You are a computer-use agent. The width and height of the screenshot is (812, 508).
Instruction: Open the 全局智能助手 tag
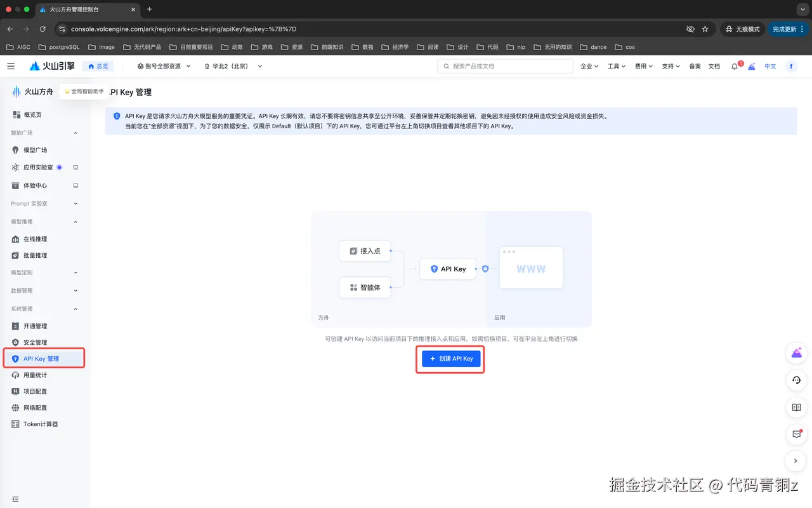84,91
